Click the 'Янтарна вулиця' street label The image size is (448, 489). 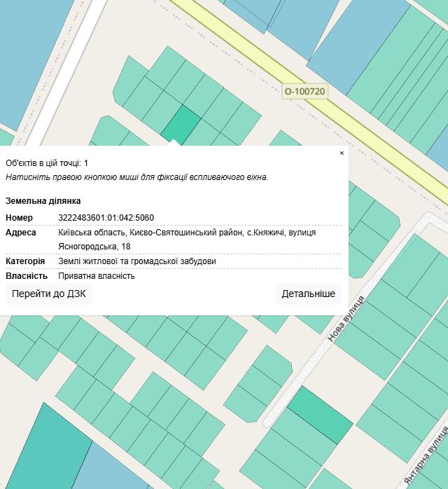(x=426, y=462)
